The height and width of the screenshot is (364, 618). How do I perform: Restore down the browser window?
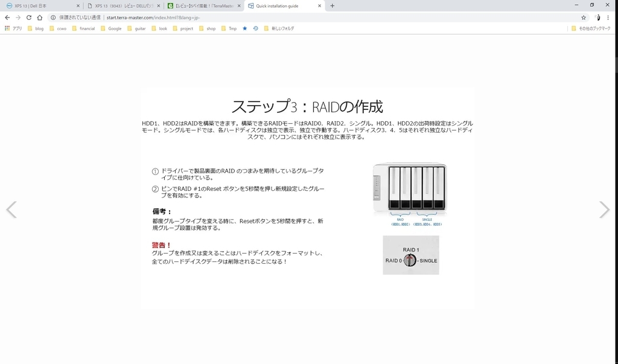pos(592,5)
